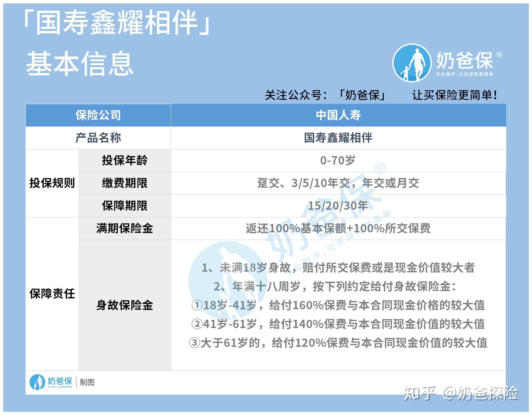Click the small 奶爸保 logo beside 制图
Screen dimensions: 532x415
coord(51,382)
